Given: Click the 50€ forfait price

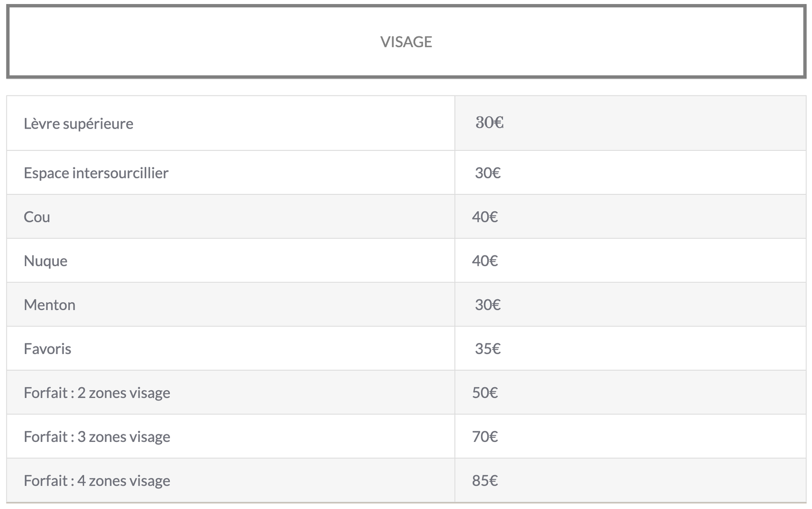Looking at the screenshot, I should coord(485,393).
